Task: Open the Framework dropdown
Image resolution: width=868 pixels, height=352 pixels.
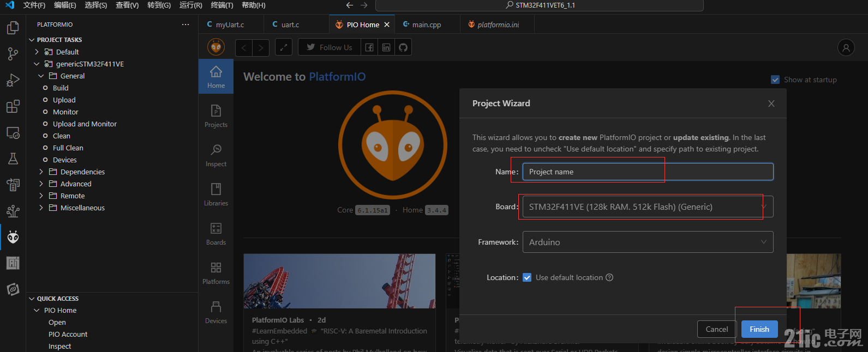Action: (x=648, y=242)
